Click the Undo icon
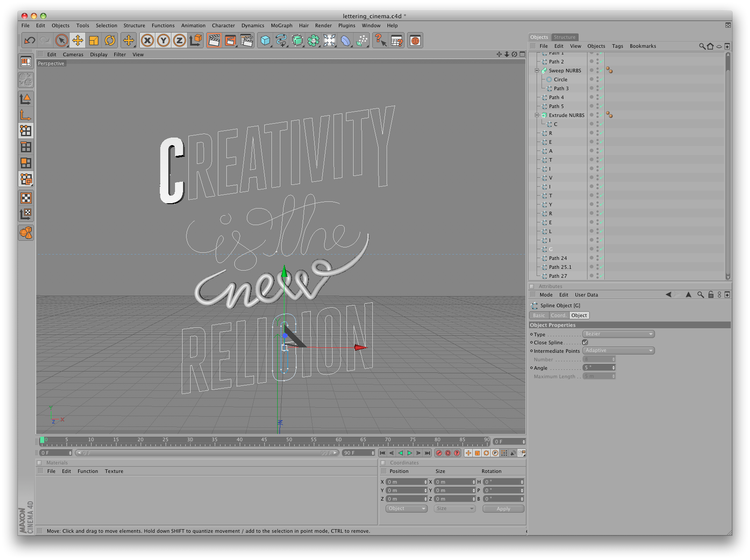 pos(30,40)
